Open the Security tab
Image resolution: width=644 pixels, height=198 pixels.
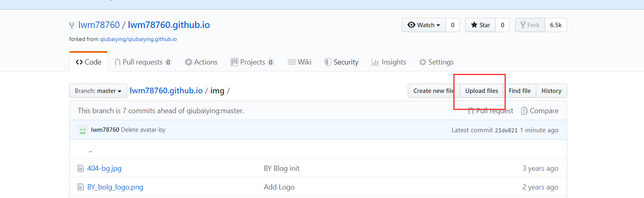click(x=341, y=62)
